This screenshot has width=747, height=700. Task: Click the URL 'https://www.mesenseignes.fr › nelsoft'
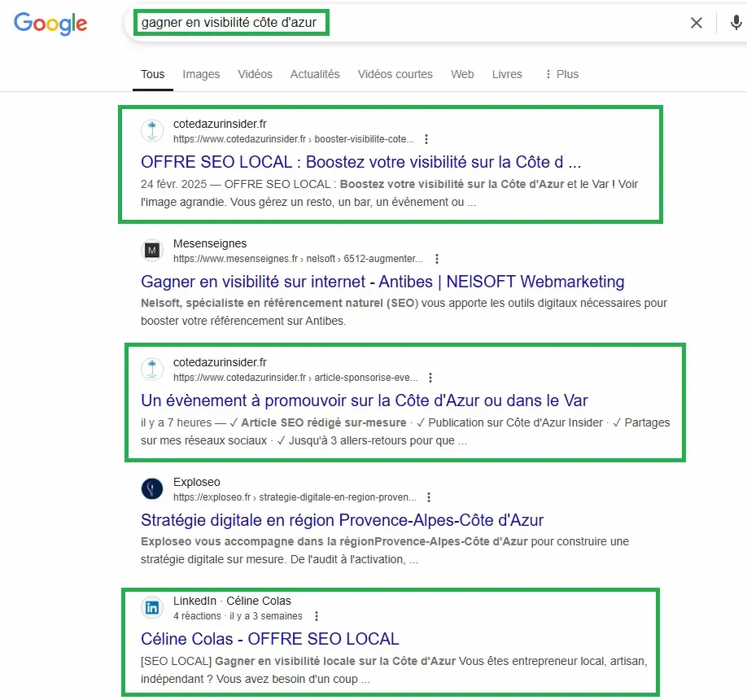(298, 259)
